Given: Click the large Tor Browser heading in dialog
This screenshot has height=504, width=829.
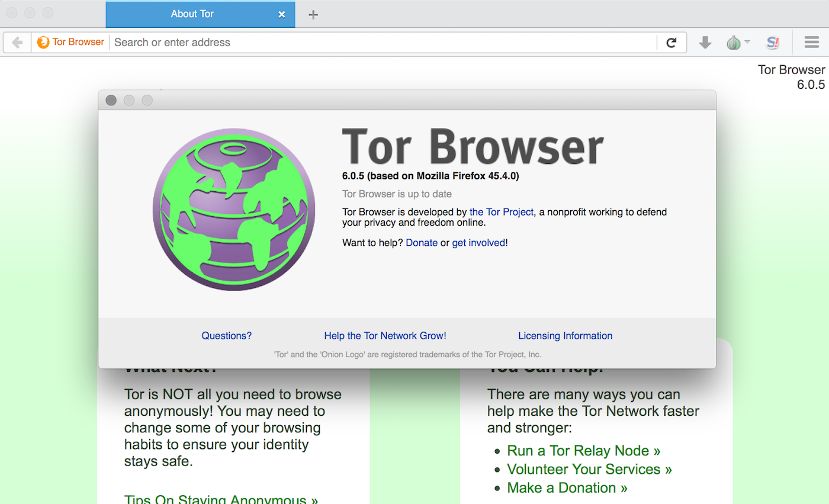Looking at the screenshot, I should 473,146.
